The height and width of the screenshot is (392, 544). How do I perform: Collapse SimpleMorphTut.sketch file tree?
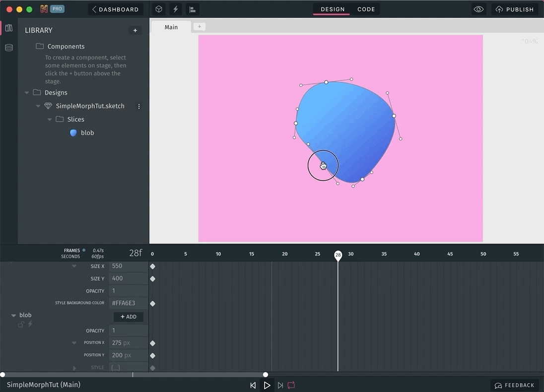[x=38, y=106]
